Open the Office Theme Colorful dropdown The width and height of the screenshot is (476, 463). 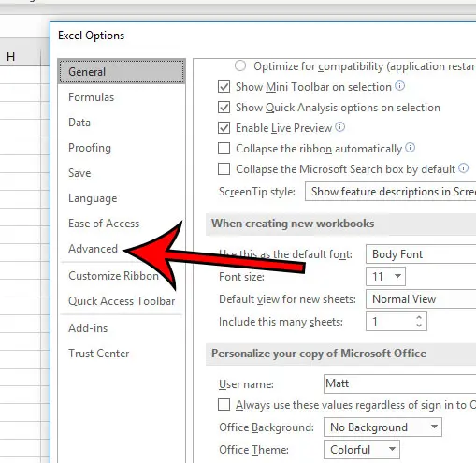pyautogui.click(x=362, y=449)
